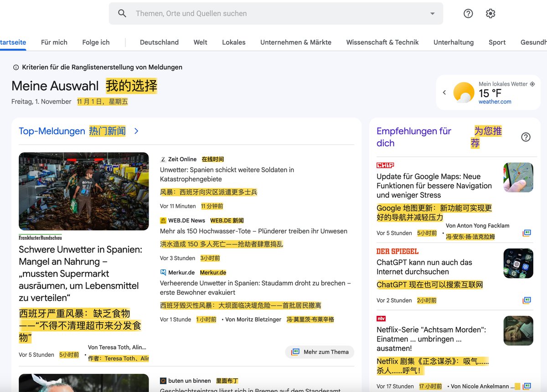Click the Zeit Online publisher icon

[163, 159]
